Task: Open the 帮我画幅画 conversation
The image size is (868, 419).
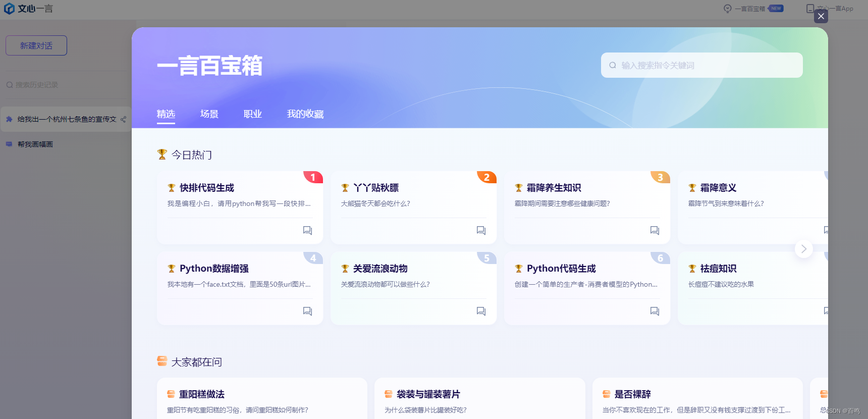Action: click(35, 144)
